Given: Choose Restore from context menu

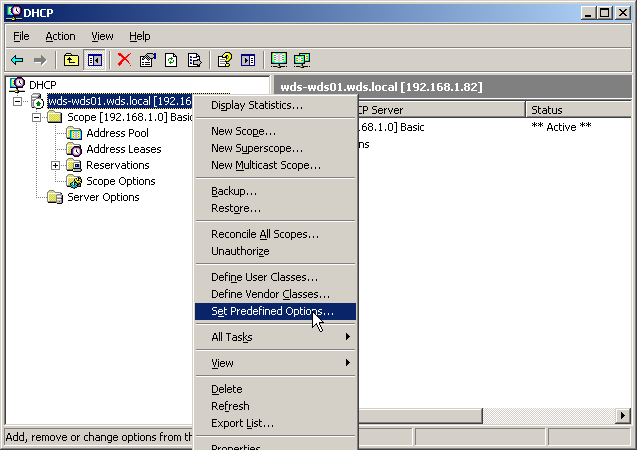Looking at the screenshot, I should coord(276,208).
